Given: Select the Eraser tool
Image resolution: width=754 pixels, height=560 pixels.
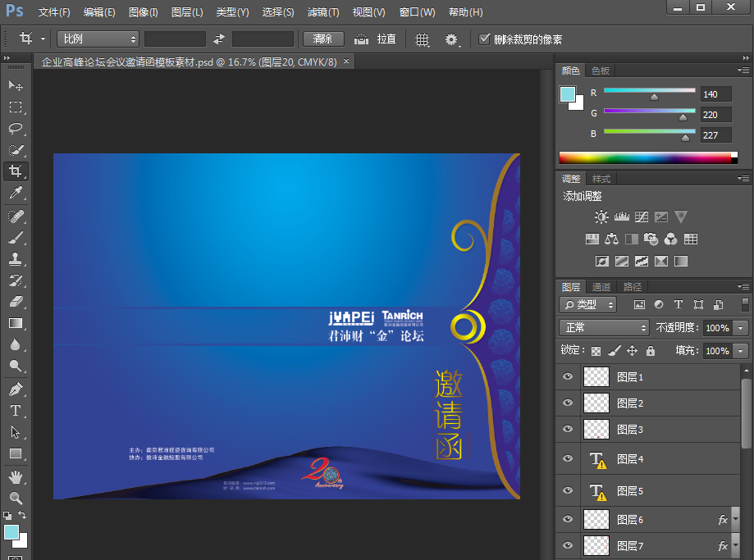Looking at the screenshot, I should tap(16, 302).
